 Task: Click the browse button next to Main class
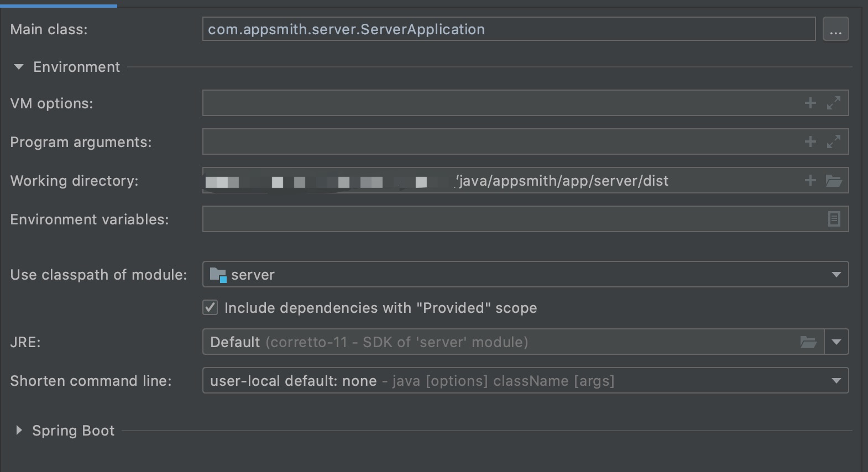(x=835, y=29)
